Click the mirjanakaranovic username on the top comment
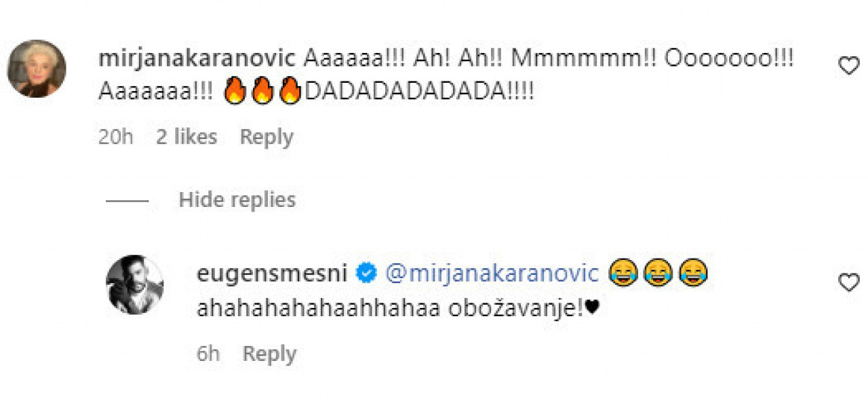868x399 pixels. [197, 59]
